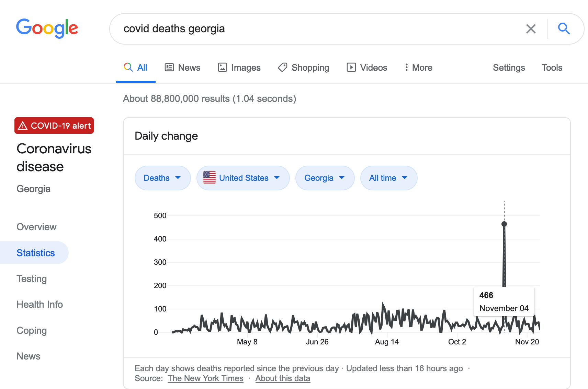Viewport: 588px width, 389px height.
Task: Click the Daily change heading
Action: tap(166, 136)
